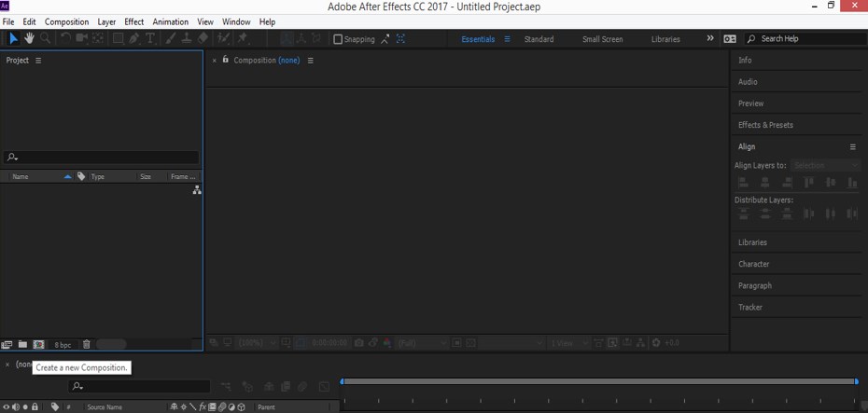Image resolution: width=868 pixels, height=413 pixels.
Task: Click the label tag icon in Project columns
Action: click(81, 176)
